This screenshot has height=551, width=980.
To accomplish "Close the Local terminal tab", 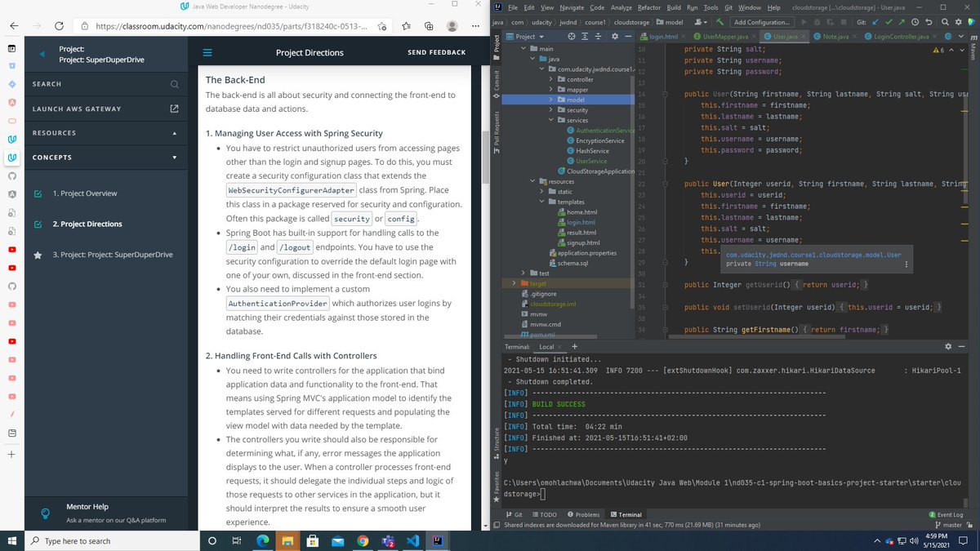I will pos(561,347).
